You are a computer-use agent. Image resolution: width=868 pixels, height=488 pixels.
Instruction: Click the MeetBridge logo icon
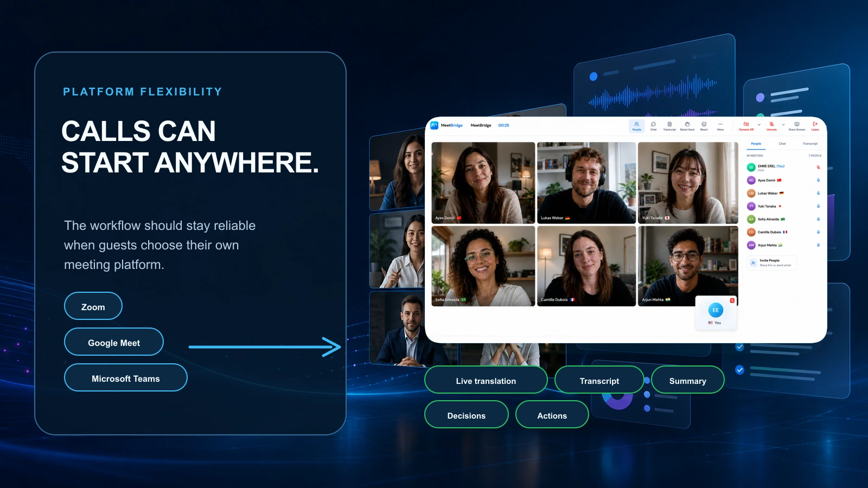[x=435, y=125]
